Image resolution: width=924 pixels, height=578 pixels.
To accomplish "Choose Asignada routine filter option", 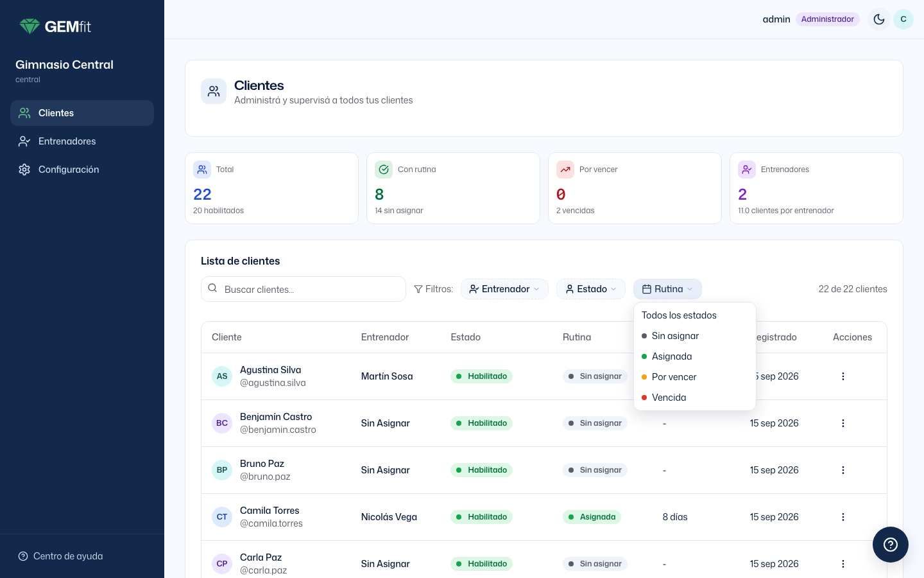I will [695, 356].
